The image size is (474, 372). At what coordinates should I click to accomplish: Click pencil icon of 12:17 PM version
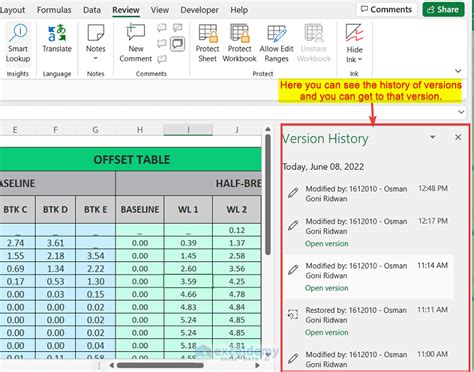click(293, 225)
